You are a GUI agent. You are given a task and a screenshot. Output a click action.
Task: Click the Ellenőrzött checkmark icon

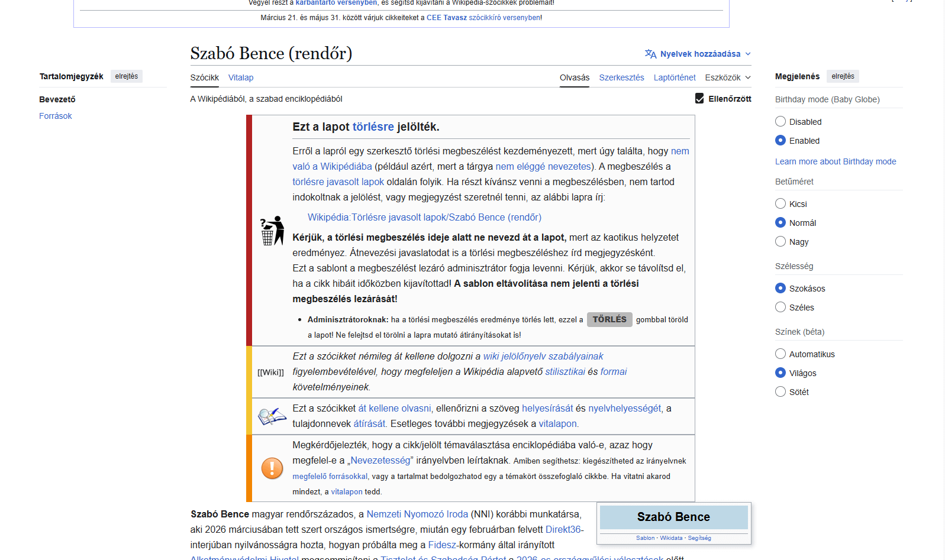pos(699,99)
